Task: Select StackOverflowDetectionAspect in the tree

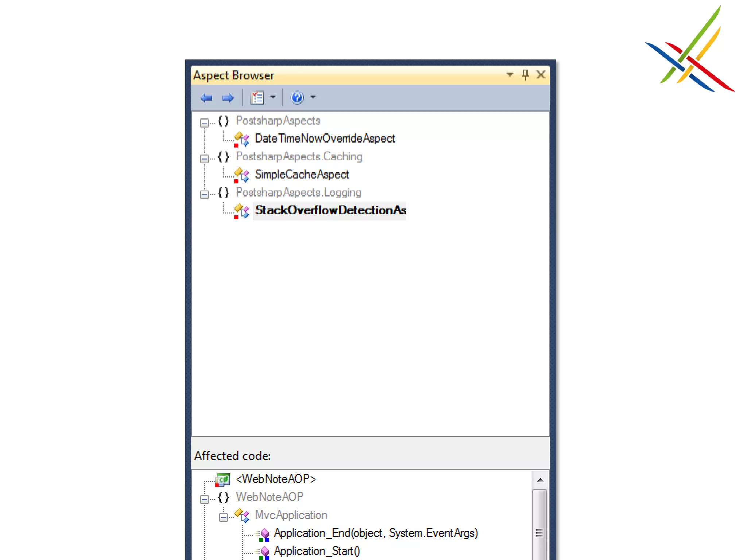Action: tap(330, 211)
